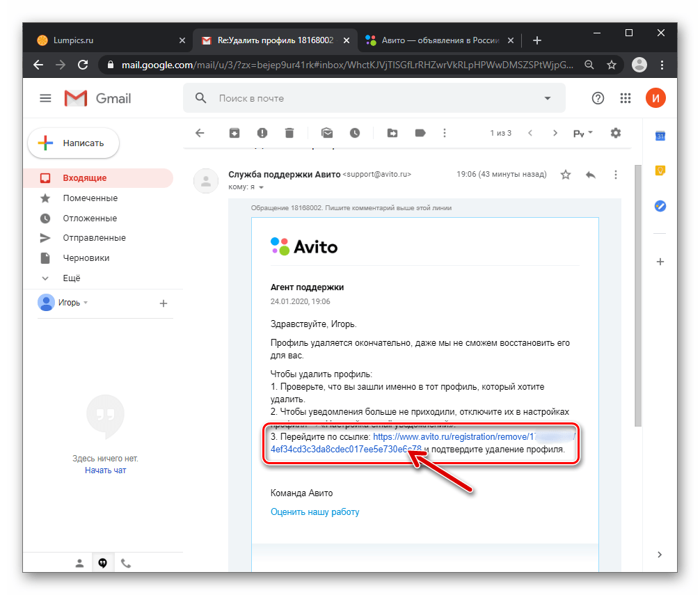Open Google Keep side panel icon
The width and height of the screenshot is (700, 595).
660,170
